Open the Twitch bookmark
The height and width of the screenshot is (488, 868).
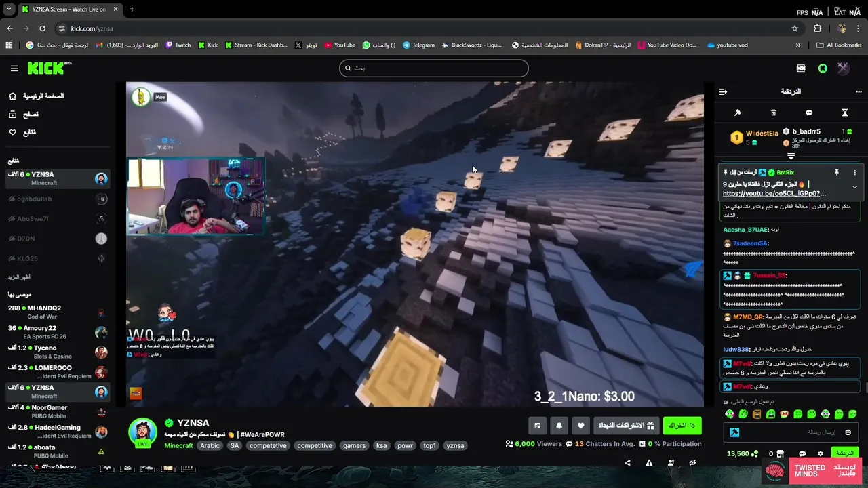tap(178, 45)
